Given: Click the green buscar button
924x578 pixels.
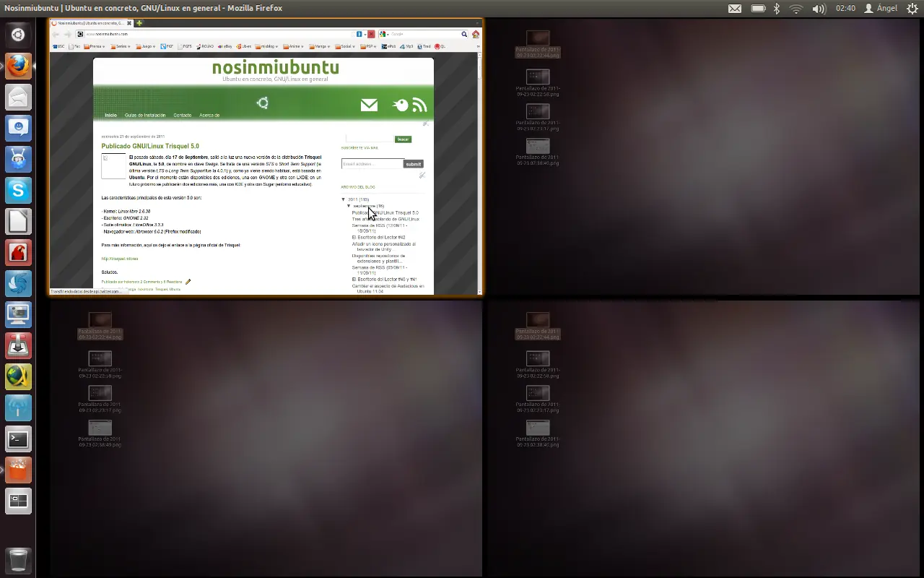Looking at the screenshot, I should [403, 139].
